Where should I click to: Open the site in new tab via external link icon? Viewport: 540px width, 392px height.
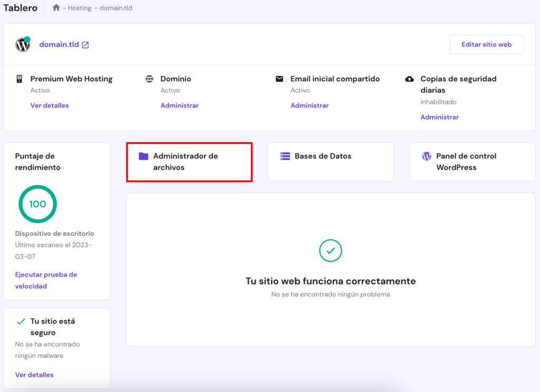click(86, 44)
